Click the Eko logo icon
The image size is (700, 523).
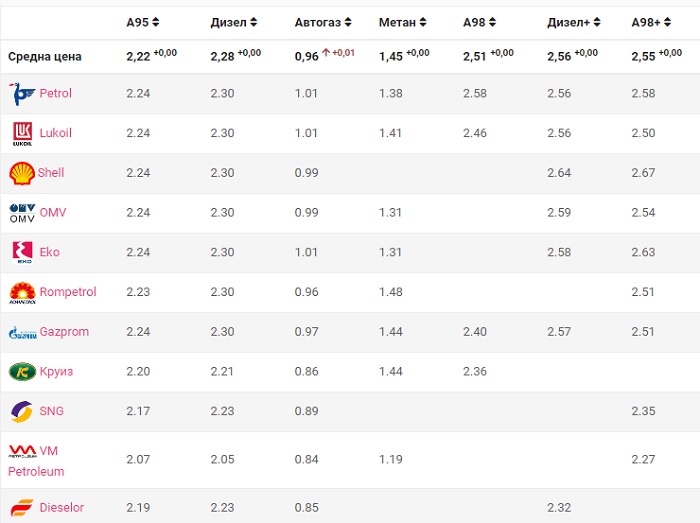click(x=22, y=253)
